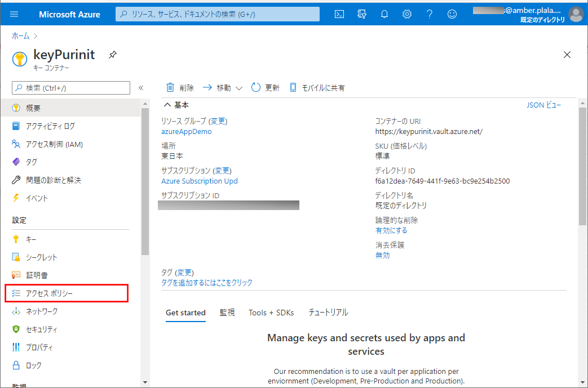588x388 pixels.
Task: Click the main pane scrollbar thumb
Action: (582, 166)
